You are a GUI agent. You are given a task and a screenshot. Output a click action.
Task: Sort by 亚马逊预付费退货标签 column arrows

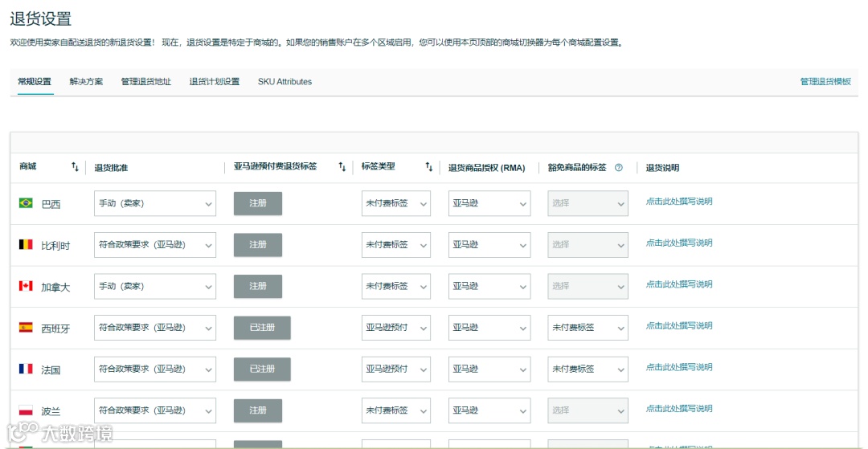pos(342,166)
